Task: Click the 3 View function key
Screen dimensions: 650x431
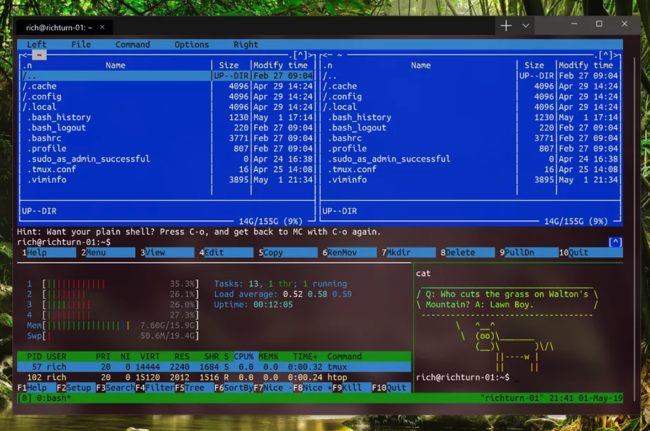Action: [x=167, y=252]
